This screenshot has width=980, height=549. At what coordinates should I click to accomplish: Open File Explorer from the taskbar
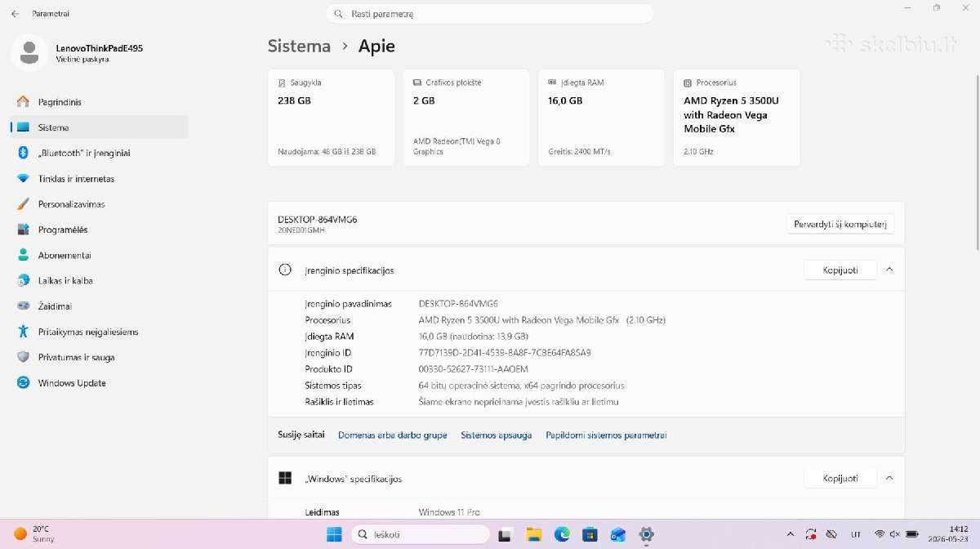[x=533, y=535]
